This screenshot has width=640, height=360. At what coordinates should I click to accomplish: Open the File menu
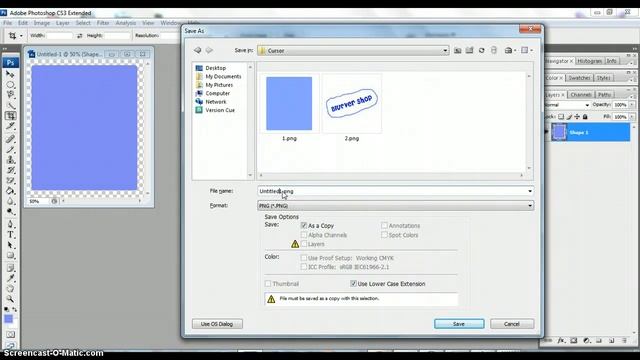pyautogui.click(x=7, y=23)
